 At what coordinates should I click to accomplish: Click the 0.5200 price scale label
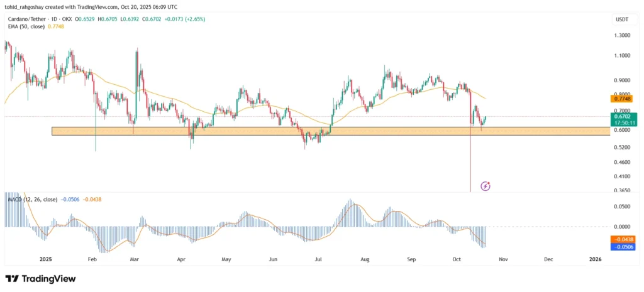621,147
